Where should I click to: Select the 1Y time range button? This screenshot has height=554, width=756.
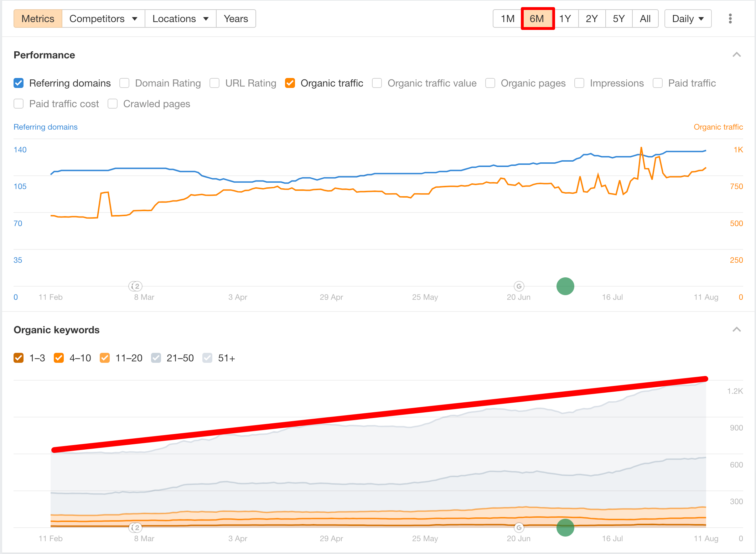click(565, 19)
